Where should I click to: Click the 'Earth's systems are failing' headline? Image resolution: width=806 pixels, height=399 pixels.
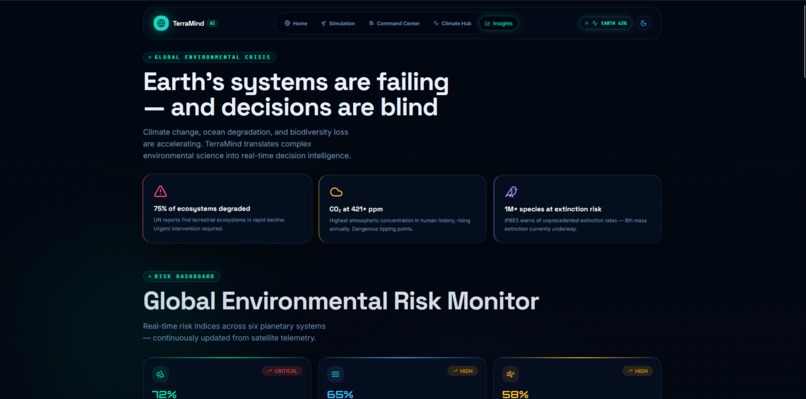[x=296, y=82]
